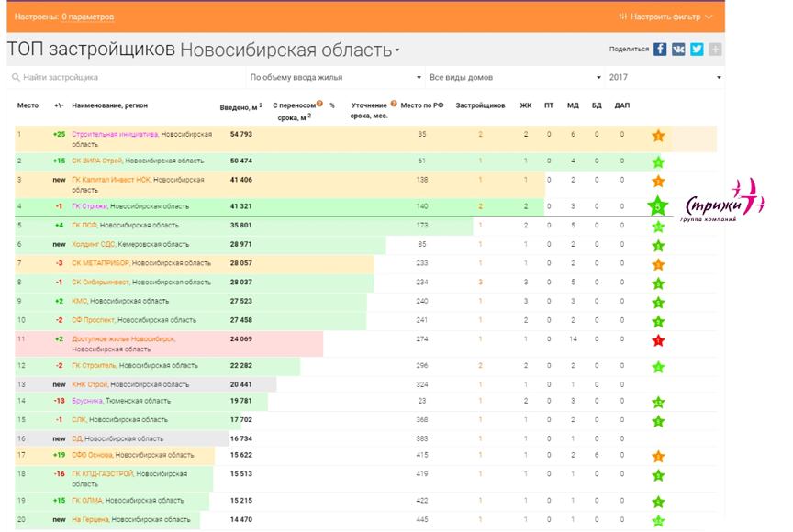Sort by 'Место по РФ' column header

click(422, 105)
